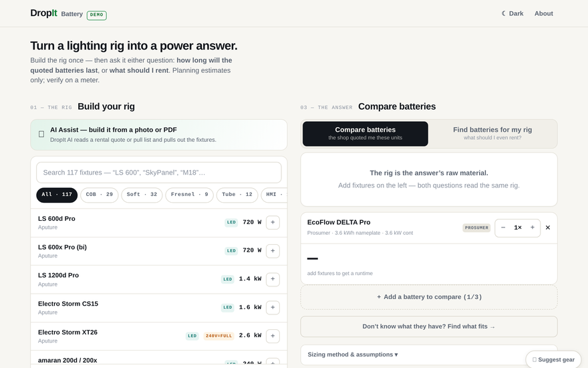Go to DropIt home logo

coord(43,13)
